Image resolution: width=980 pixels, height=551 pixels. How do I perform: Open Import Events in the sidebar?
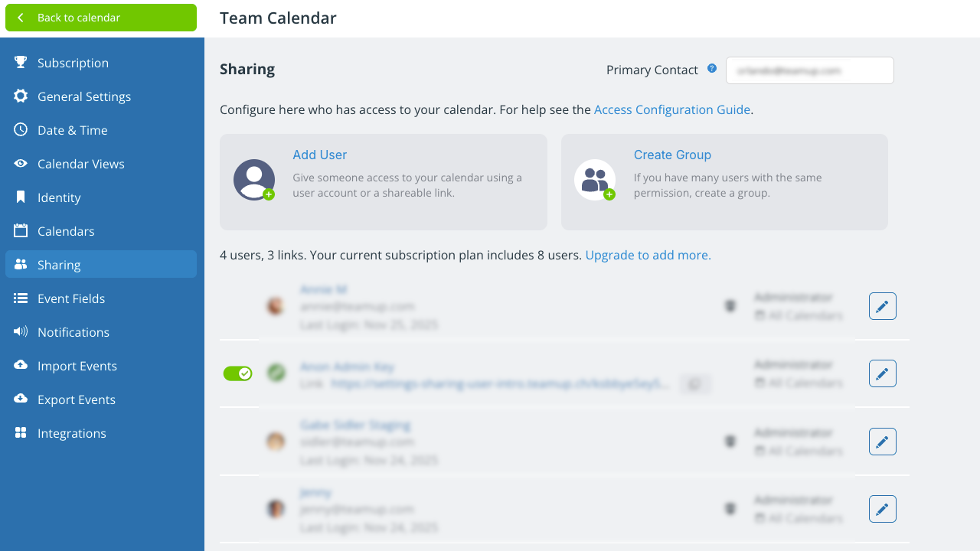77,366
